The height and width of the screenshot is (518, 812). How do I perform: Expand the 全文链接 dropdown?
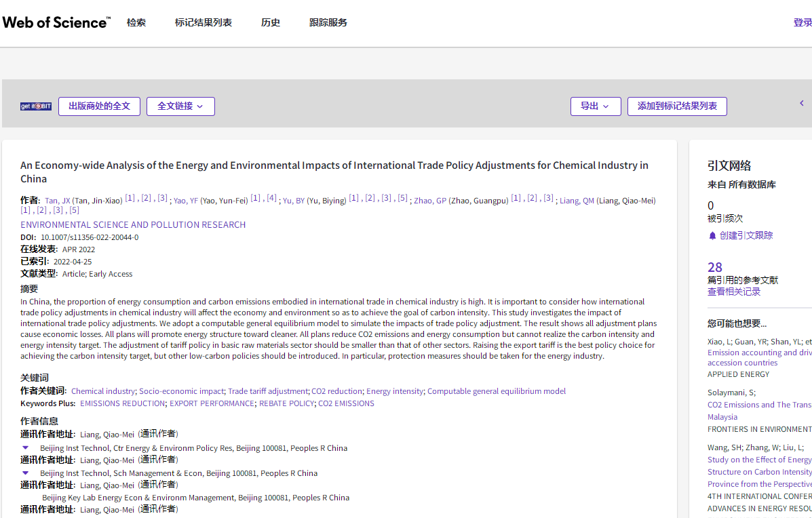coord(180,106)
